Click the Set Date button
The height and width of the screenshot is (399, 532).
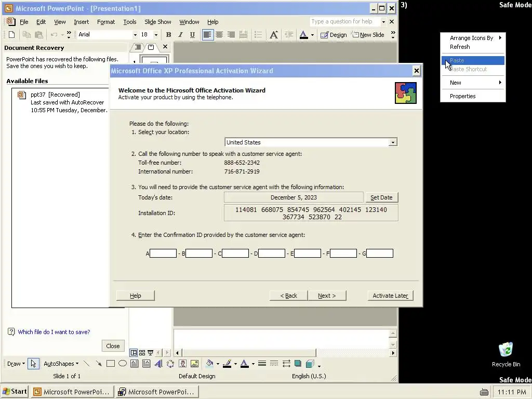coord(381,197)
